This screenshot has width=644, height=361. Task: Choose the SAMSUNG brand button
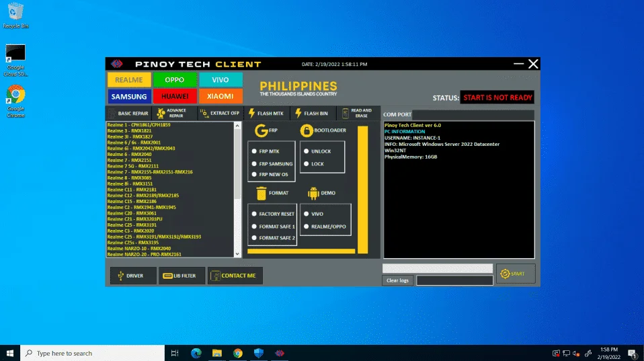pos(129,97)
